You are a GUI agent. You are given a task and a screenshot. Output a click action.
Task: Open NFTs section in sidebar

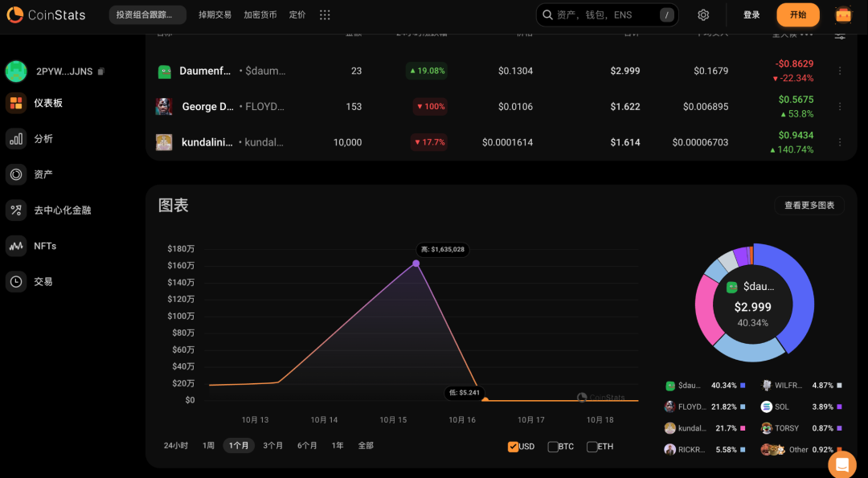click(x=44, y=246)
